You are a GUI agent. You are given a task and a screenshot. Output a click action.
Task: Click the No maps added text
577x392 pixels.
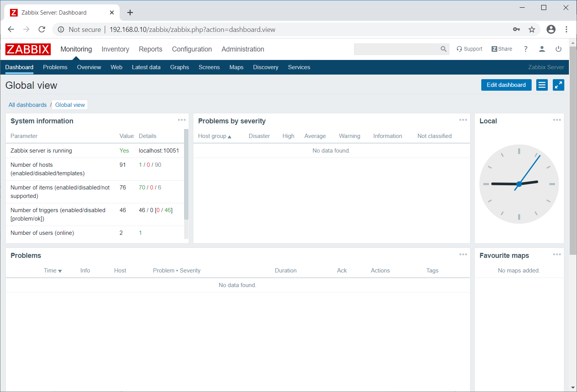coord(519,271)
